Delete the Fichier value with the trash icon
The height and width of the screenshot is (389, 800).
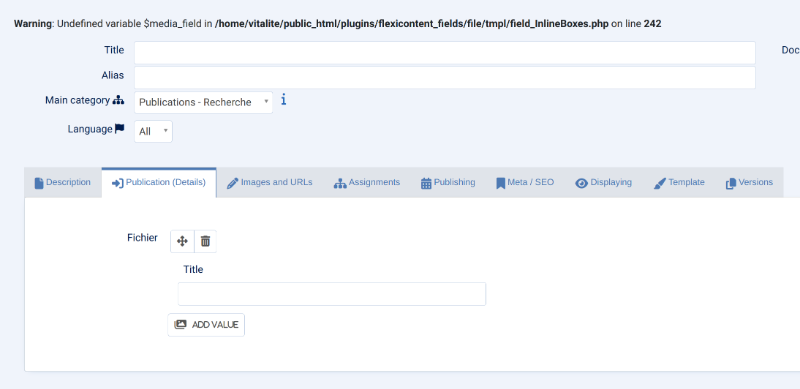[205, 241]
